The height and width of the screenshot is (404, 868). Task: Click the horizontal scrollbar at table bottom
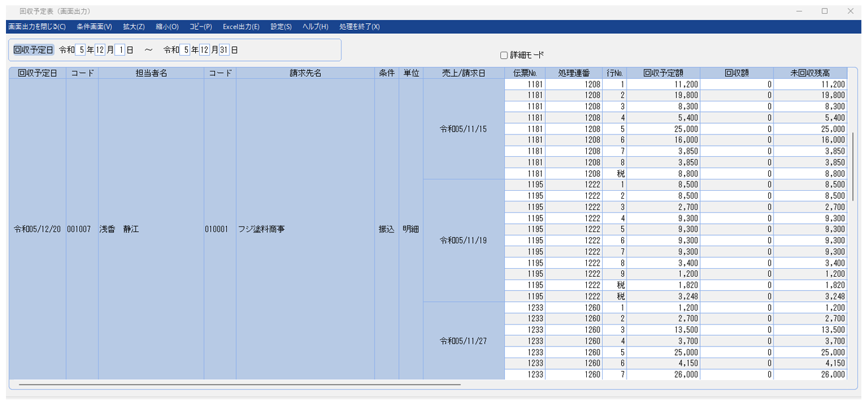239,384
